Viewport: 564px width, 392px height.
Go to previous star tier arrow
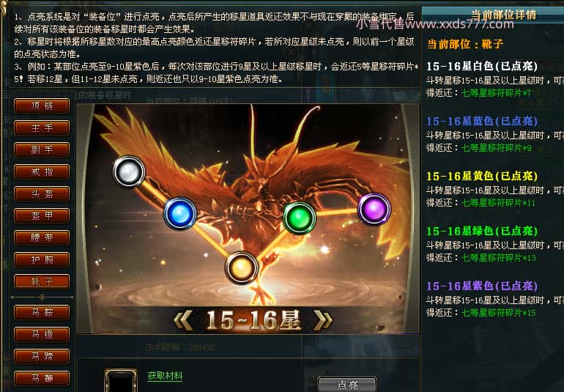pyautogui.click(x=183, y=320)
